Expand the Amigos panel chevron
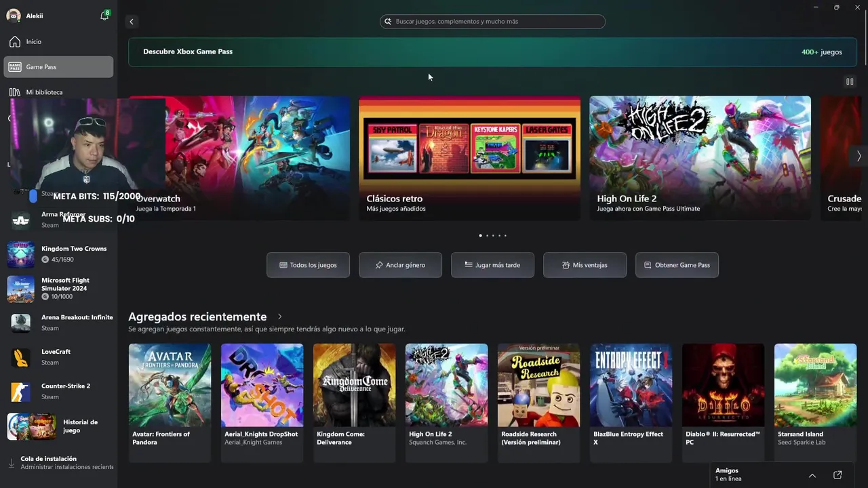 (x=812, y=475)
